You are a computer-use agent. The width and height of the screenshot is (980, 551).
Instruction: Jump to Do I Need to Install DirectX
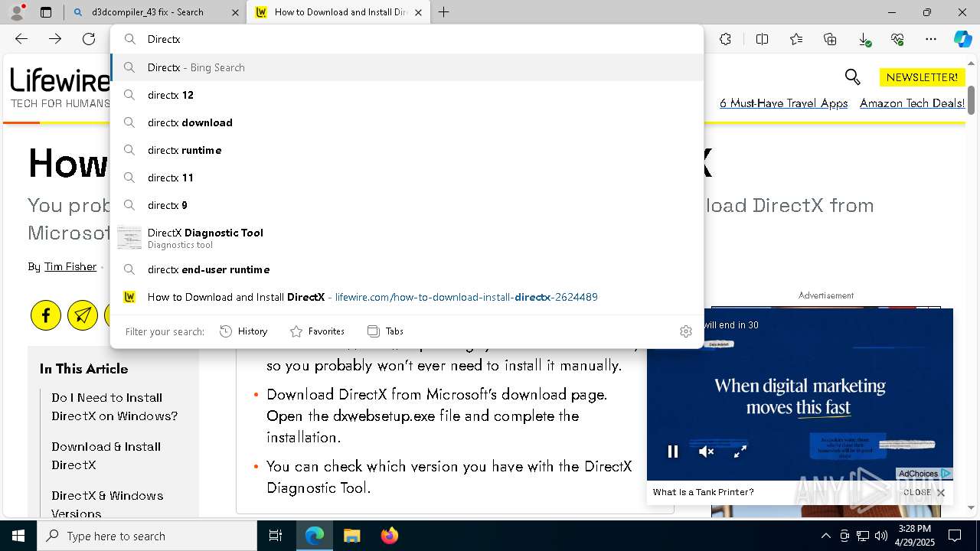click(x=114, y=407)
